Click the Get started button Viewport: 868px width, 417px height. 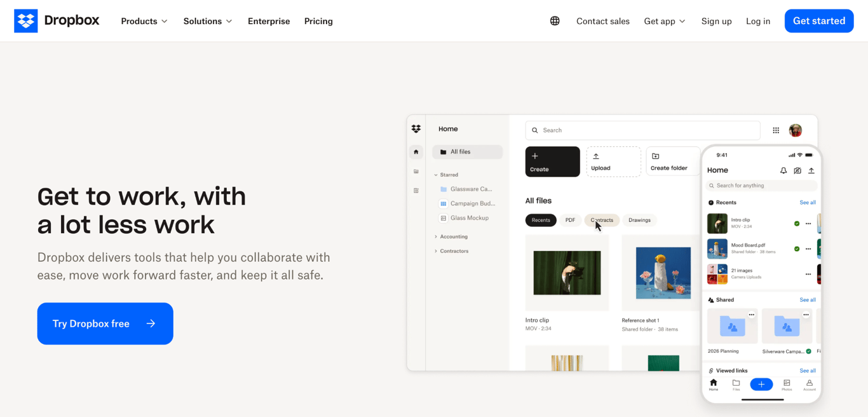819,21
